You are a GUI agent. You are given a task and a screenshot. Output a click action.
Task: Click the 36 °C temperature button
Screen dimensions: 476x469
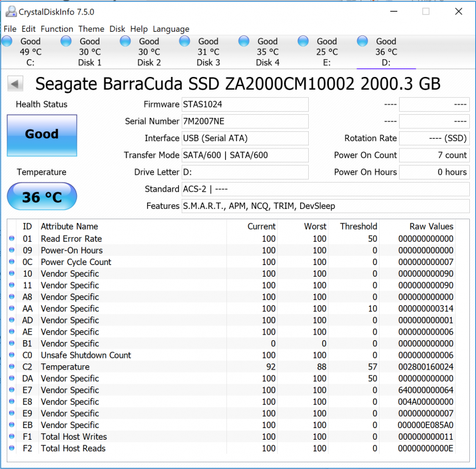pyautogui.click(x=41, y=197)
